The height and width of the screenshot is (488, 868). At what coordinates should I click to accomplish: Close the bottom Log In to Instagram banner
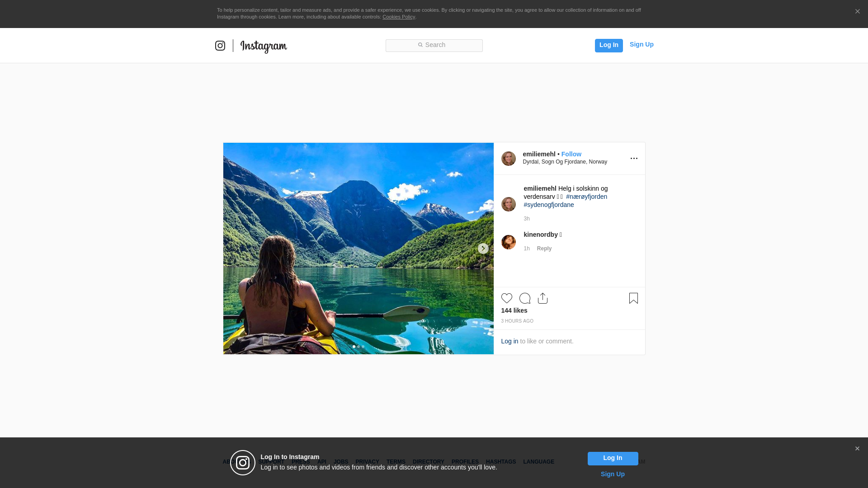click(x=857, y=449)
